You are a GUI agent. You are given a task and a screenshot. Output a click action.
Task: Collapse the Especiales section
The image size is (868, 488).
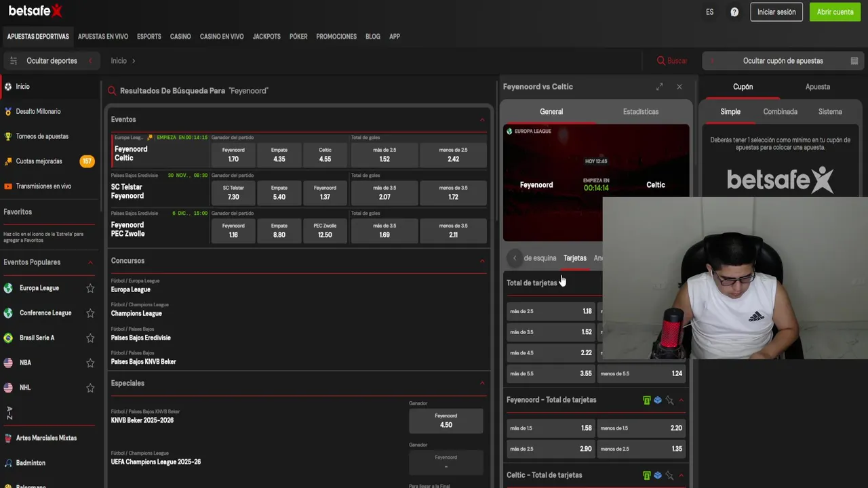click(482, 384)
